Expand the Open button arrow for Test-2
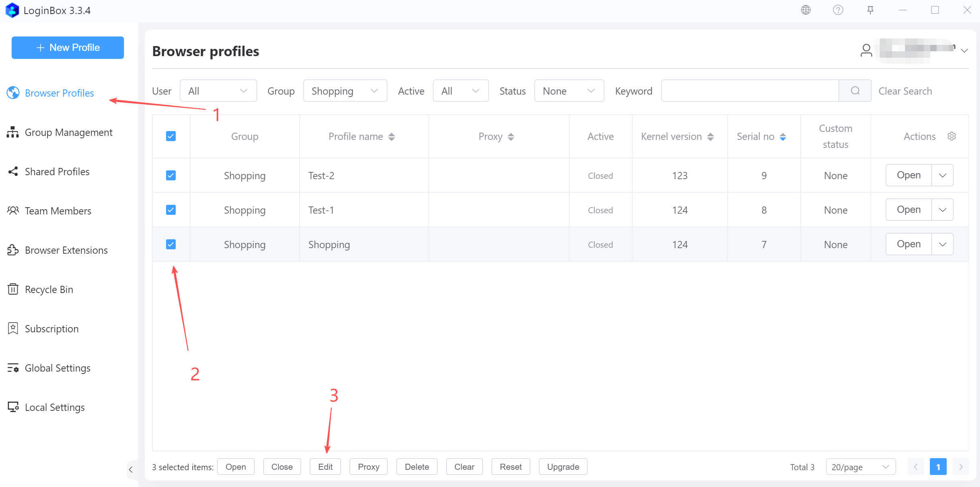Viewport: 980px width, 487px height. pos(942,176)
